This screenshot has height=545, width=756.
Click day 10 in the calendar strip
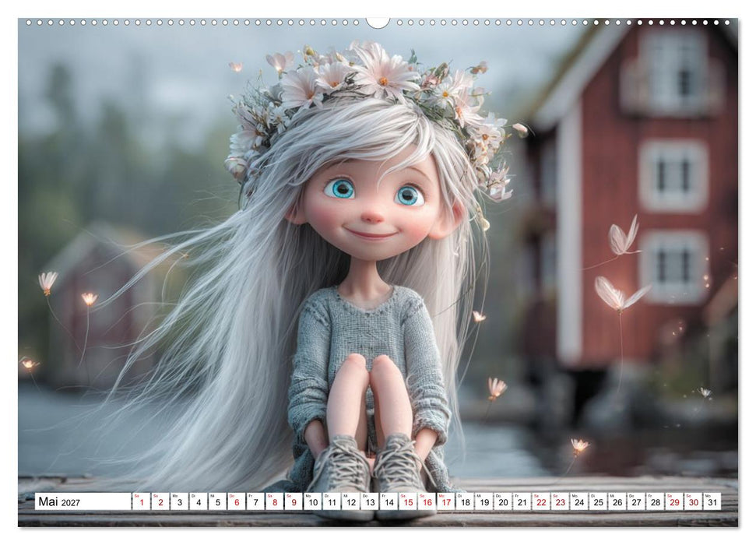click(x=312, y=501)
